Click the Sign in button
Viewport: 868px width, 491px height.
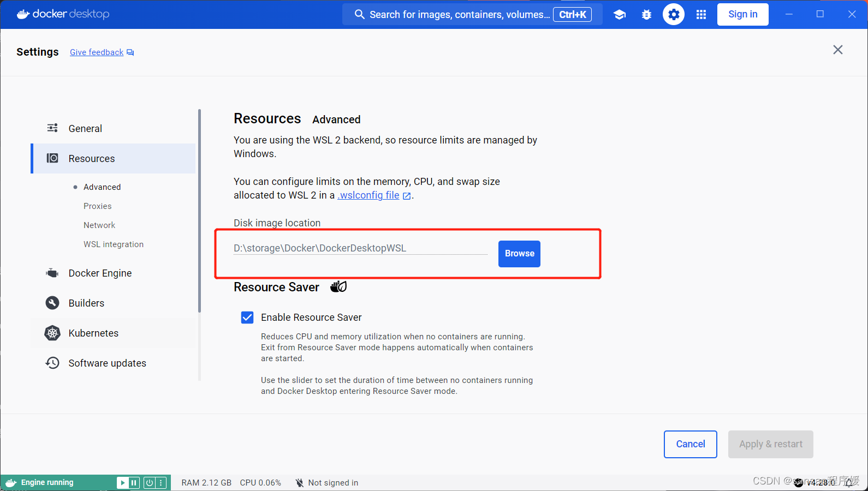pos(743,14)
